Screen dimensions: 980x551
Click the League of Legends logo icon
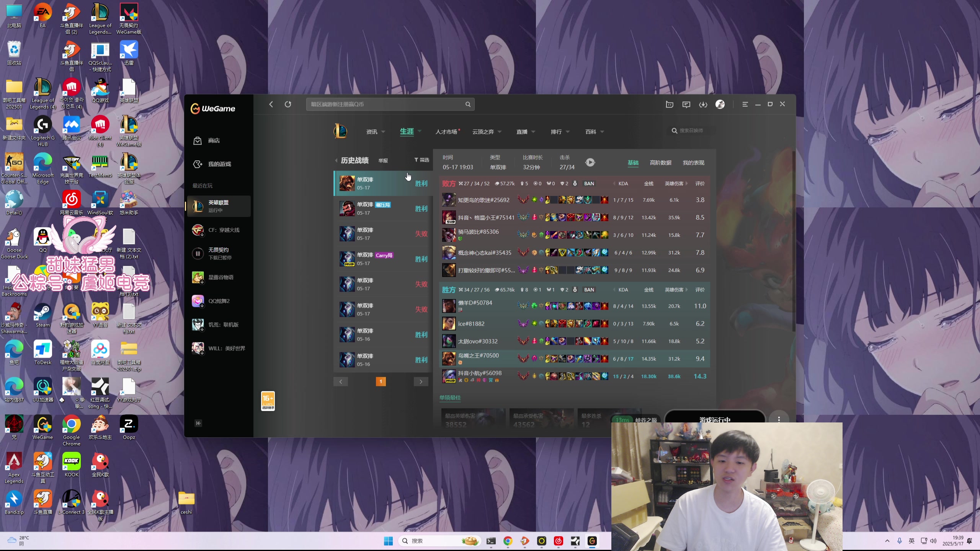(340, 131)
